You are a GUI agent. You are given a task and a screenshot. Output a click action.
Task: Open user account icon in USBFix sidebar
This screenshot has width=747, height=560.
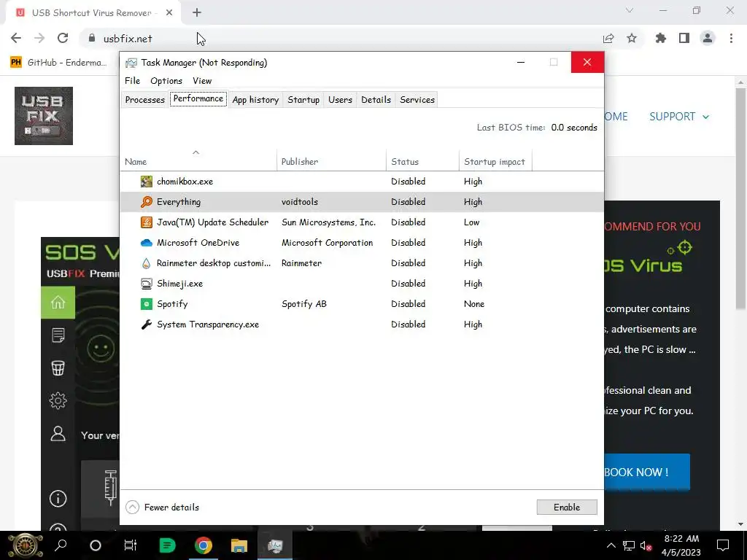(58, 434)
